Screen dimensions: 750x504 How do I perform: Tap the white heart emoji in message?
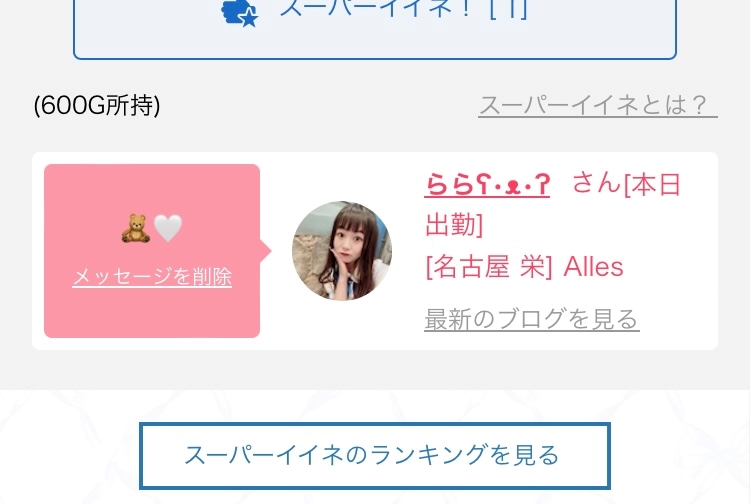pos(168,228)
